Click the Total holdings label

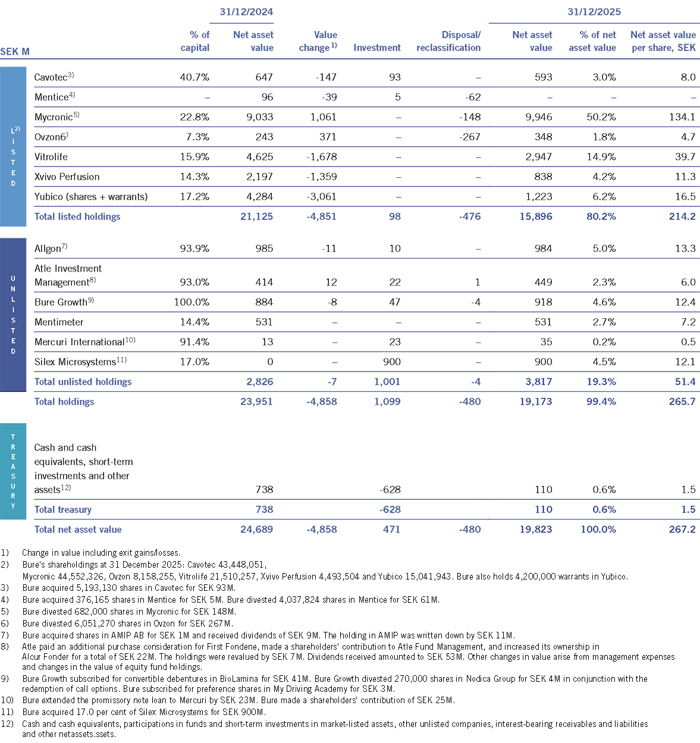tap(64, 401)
